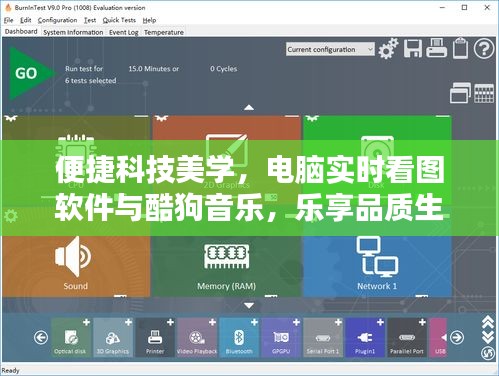Click the clipboard icon in toolbar
The height and width of the screenshot is (376, 499).
460,49
